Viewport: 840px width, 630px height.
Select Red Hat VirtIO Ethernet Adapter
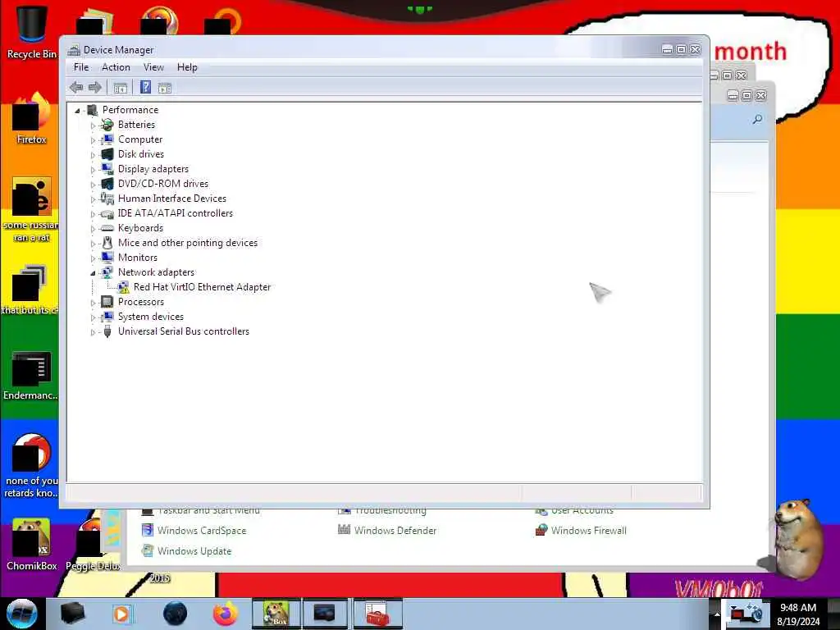tap(202, 287)
